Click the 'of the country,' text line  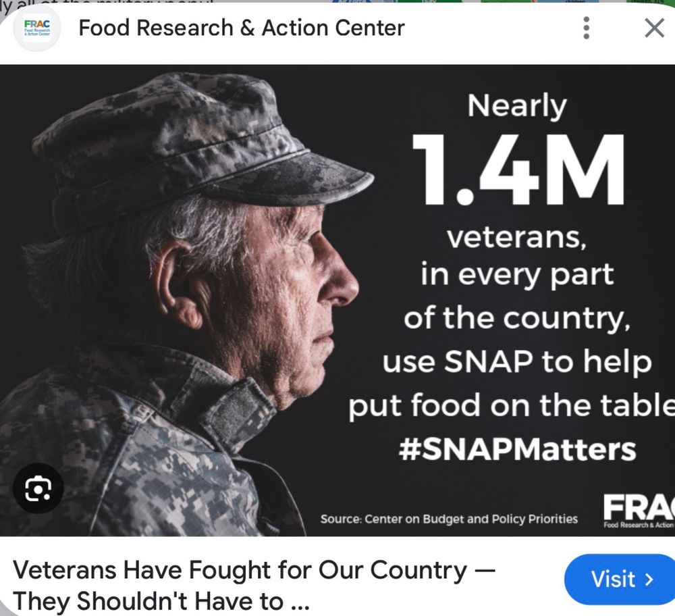[517, 318]
